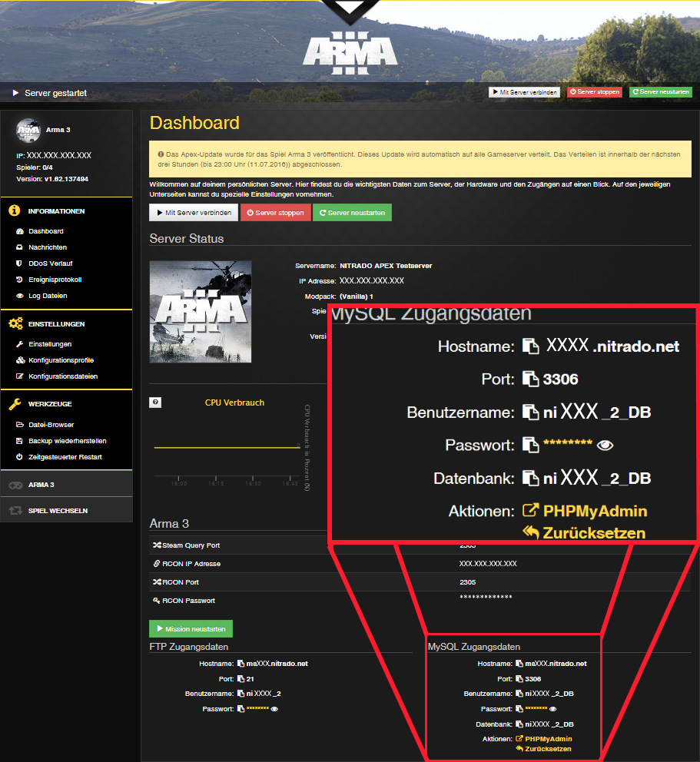The height and width of the screenshot is (762, 700).
Task: Open PHPMyAdmin link in small MySQL panel
Action: 544,739
